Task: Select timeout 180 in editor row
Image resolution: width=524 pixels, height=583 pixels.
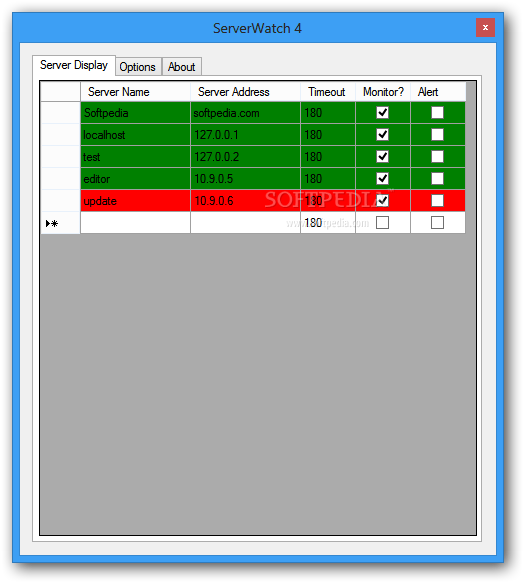Action: (x=328, y=178)
